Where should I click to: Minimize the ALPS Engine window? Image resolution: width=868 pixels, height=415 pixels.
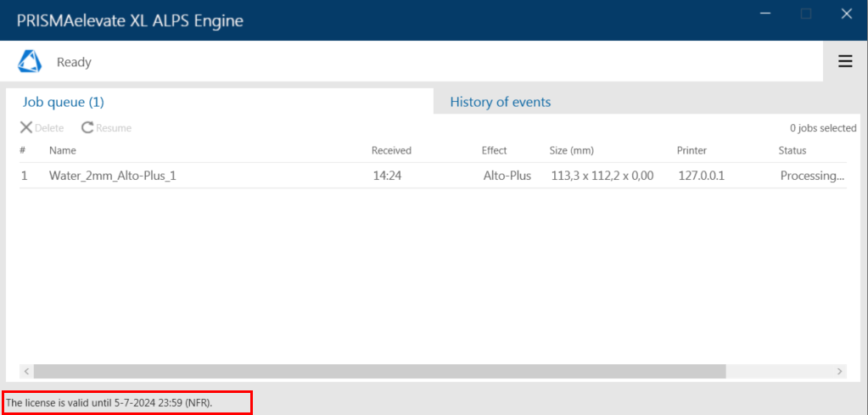tap(765, 14)
